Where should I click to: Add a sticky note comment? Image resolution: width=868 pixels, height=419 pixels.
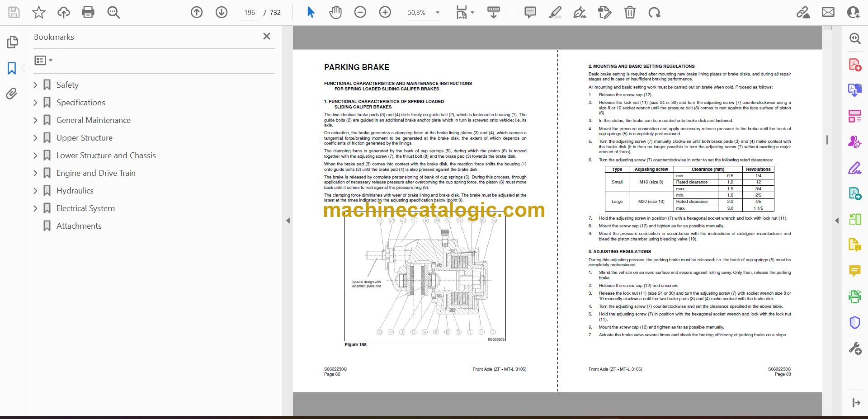(x=530, y=12)
